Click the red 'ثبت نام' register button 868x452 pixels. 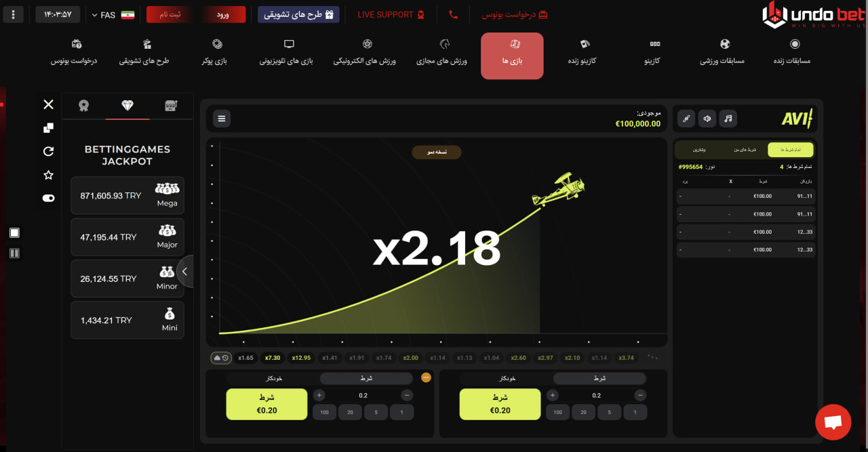[x=165, y=14]
